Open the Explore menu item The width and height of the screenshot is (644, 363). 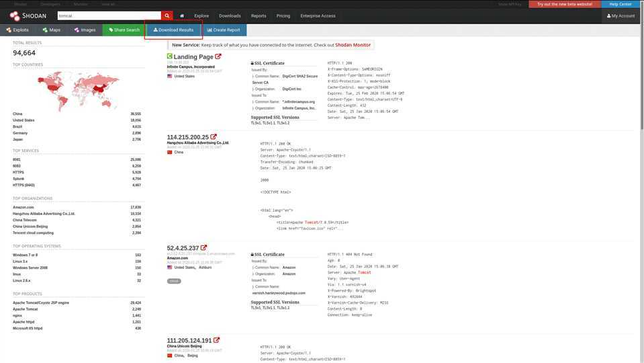click(x=201, y=15)
